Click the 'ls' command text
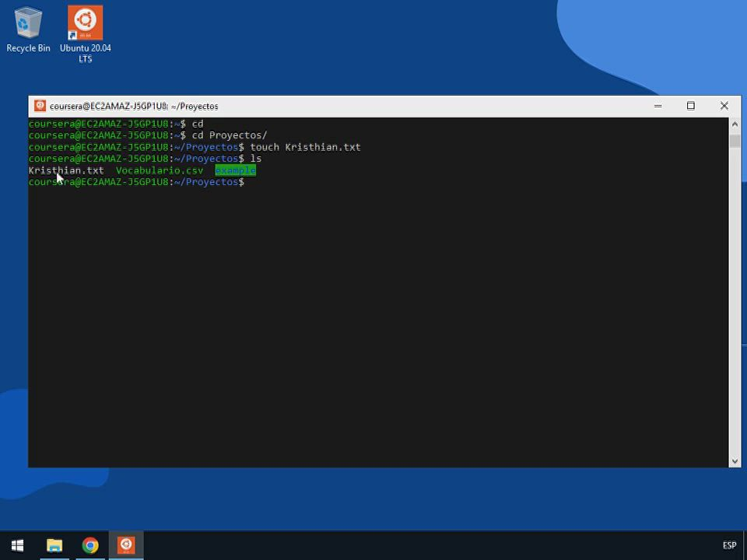Screen dimensions: 747x560 (x=256, y=159)
